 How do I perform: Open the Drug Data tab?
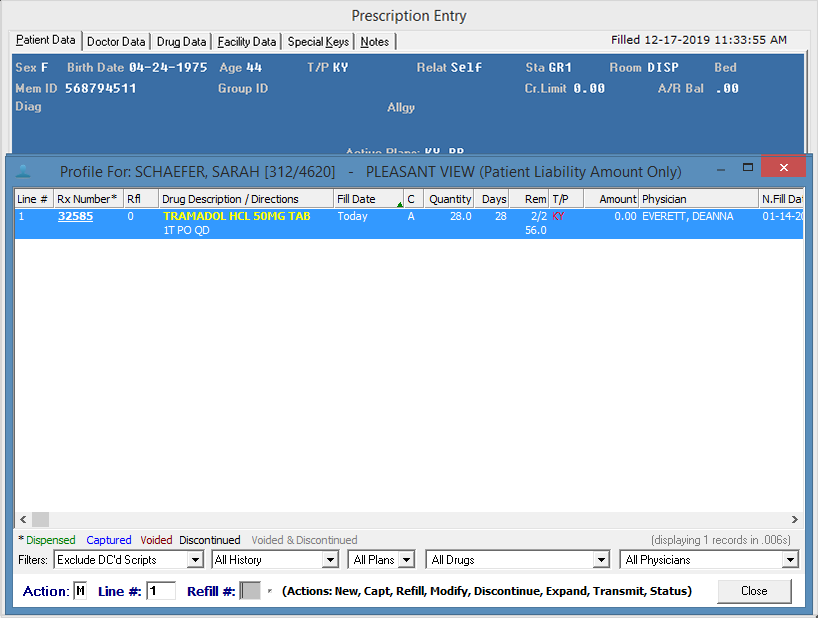[x=181, y=42]
